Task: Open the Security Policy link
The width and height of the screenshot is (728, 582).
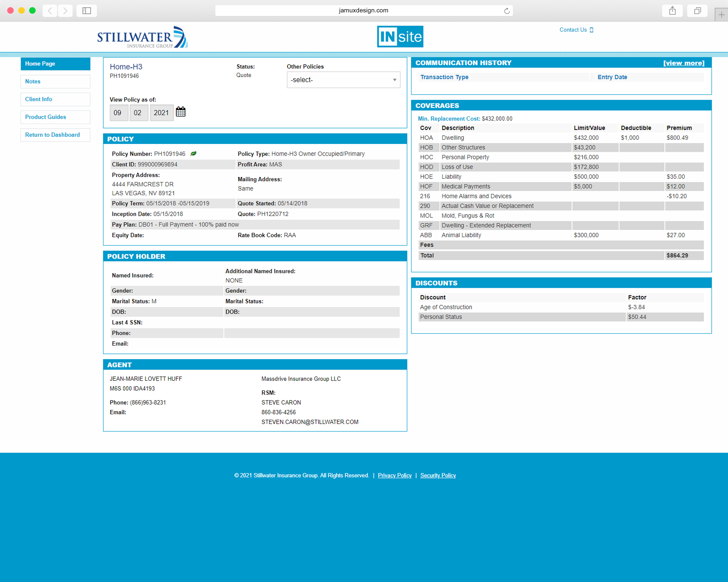Action: point(438,475)
